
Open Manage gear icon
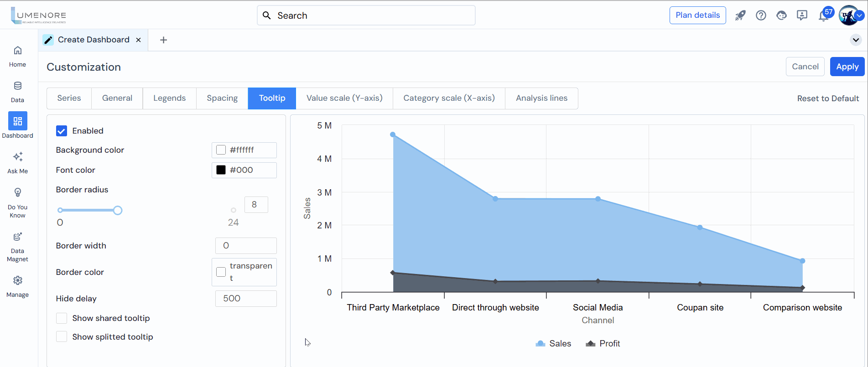(x=17, y=281)
